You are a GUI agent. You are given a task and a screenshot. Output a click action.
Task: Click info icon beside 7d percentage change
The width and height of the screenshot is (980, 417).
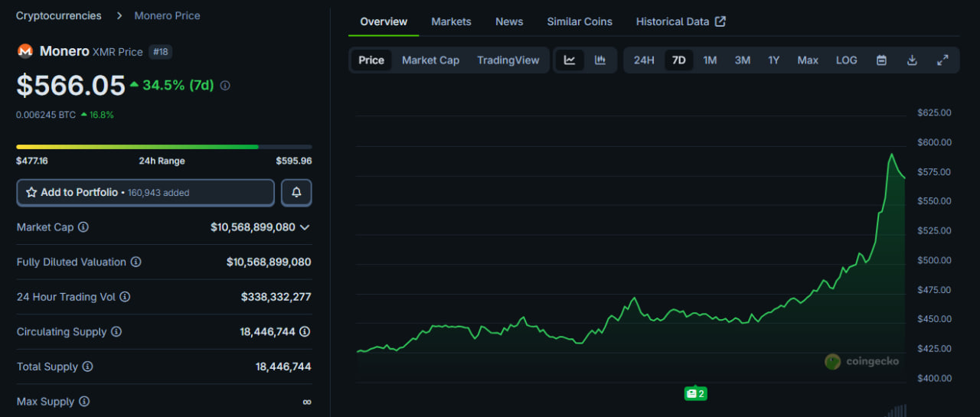click(x=225, y=86)
